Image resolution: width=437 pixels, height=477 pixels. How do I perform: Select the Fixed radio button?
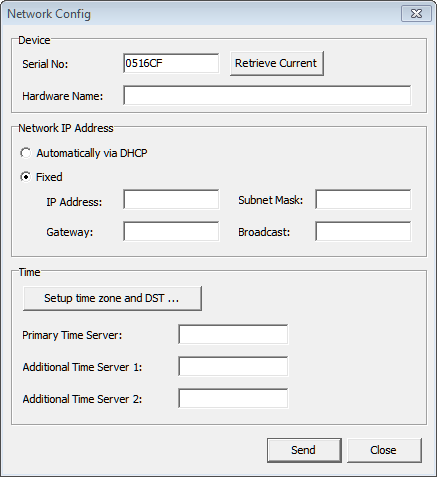pyautogui.click(x=25, y=177)
